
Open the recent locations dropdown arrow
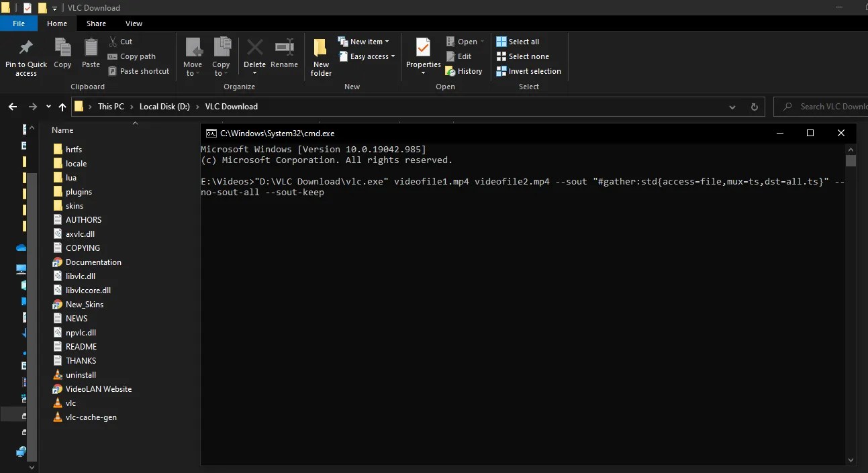[x=48, y=107]
